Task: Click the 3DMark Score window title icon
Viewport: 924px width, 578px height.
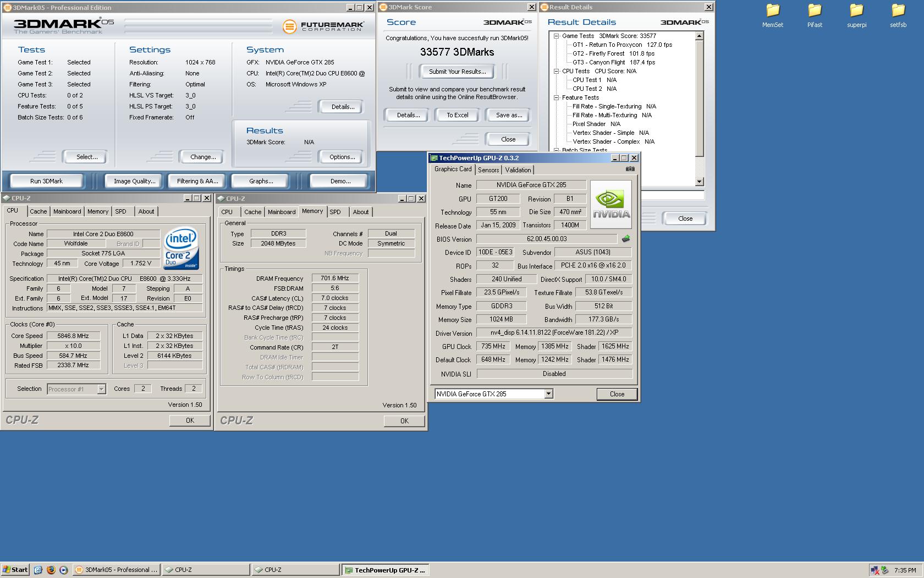Action: 383,7
